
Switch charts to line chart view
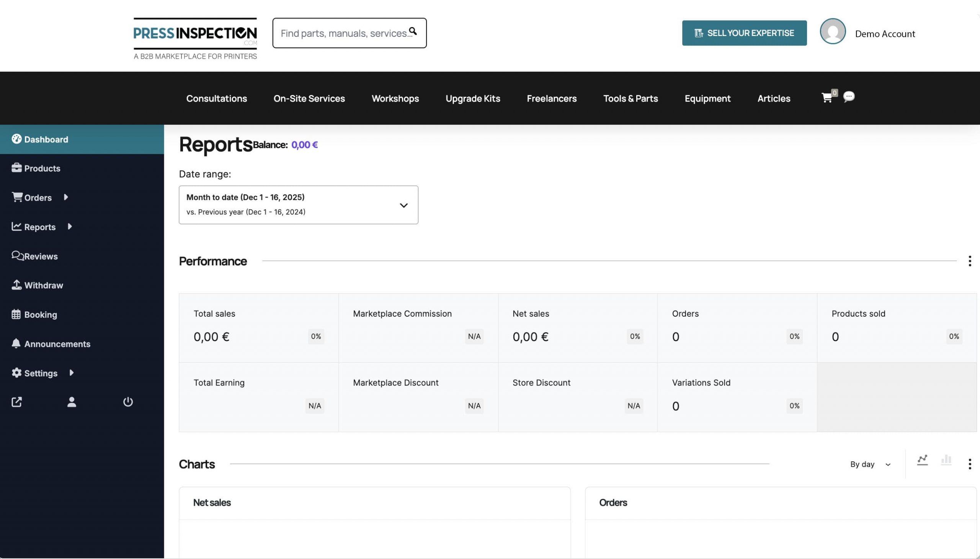(922, 459)
